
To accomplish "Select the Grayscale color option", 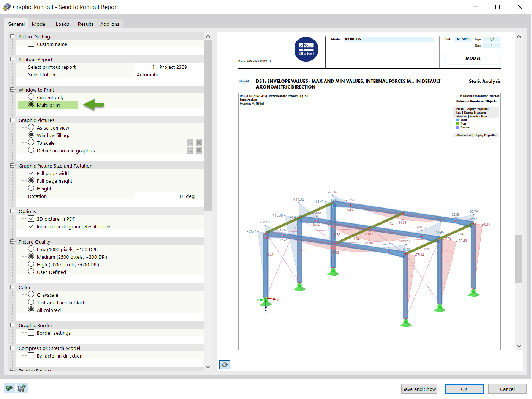I will [31, 294].
